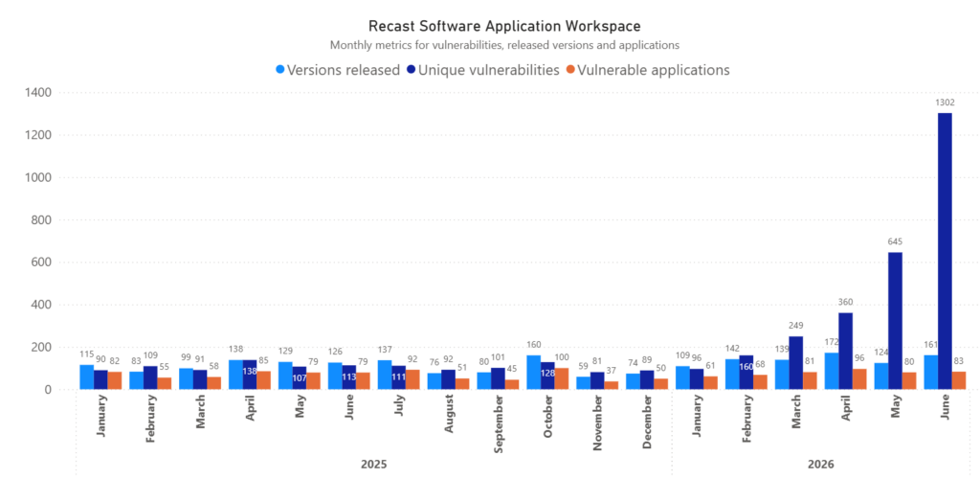The image size is (980, 479).
Task: Click the data label '360'
Action: click(845, 302)
